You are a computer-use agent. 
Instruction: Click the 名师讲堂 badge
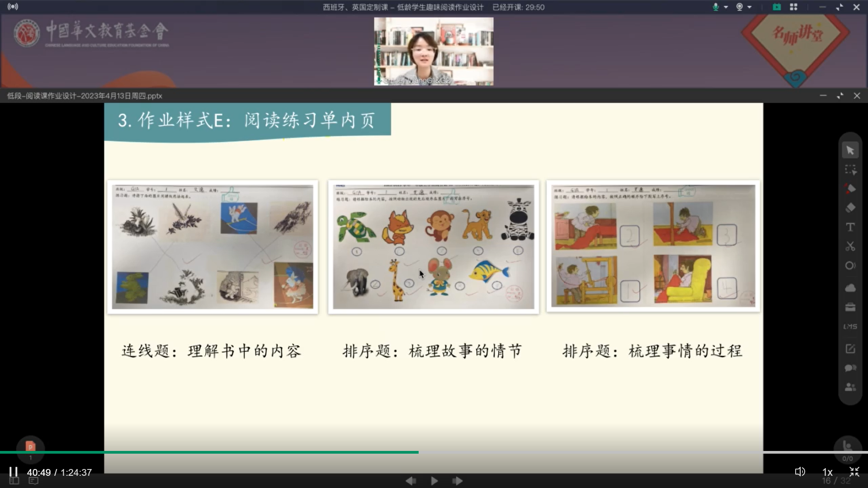tap(796, 51)
